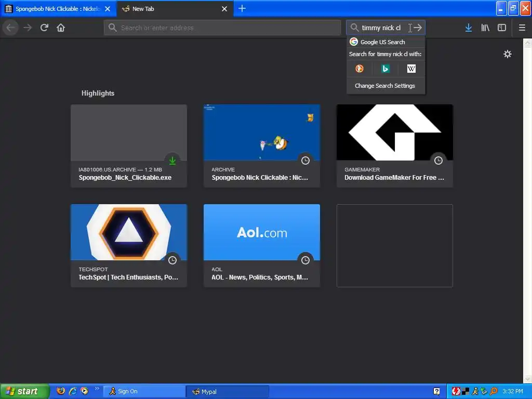
Task: Open the Windows Start menu
Action: click(24, 391)
